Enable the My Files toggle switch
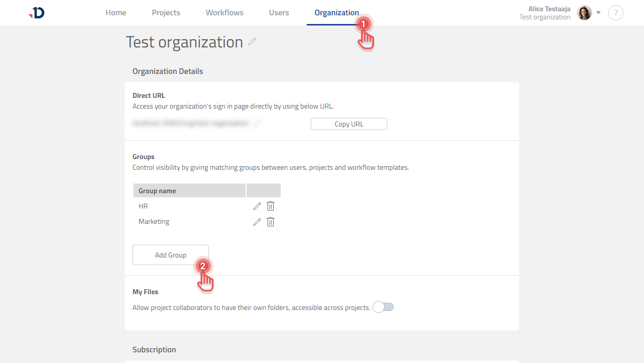The image size is (644, 363). point(383,307)
